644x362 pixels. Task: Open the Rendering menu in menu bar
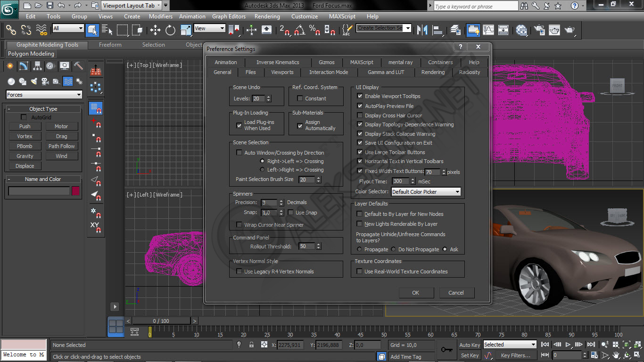[267, 16]
